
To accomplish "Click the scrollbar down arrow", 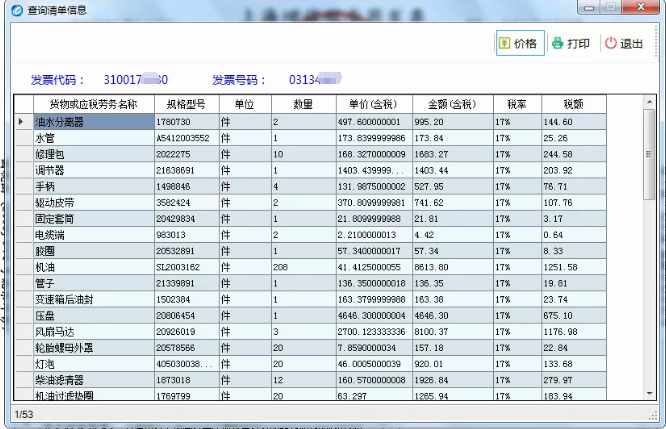I will (649, 393).
